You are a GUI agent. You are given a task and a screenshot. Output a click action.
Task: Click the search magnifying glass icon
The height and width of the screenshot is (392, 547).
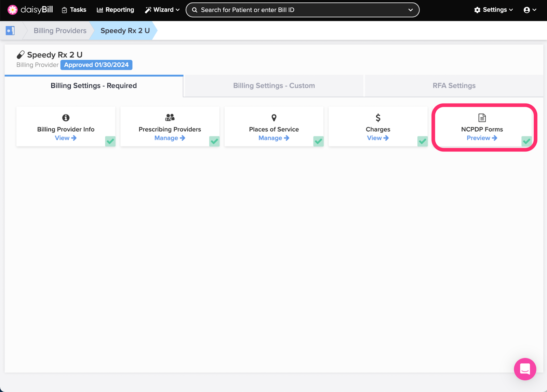click(195, 10)
